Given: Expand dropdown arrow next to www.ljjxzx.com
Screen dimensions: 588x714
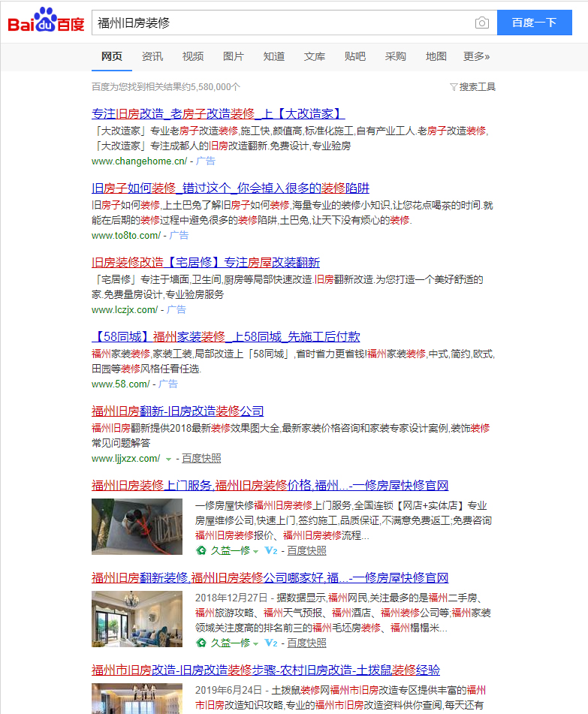Looking at the screenshot, I should [168, 459].
